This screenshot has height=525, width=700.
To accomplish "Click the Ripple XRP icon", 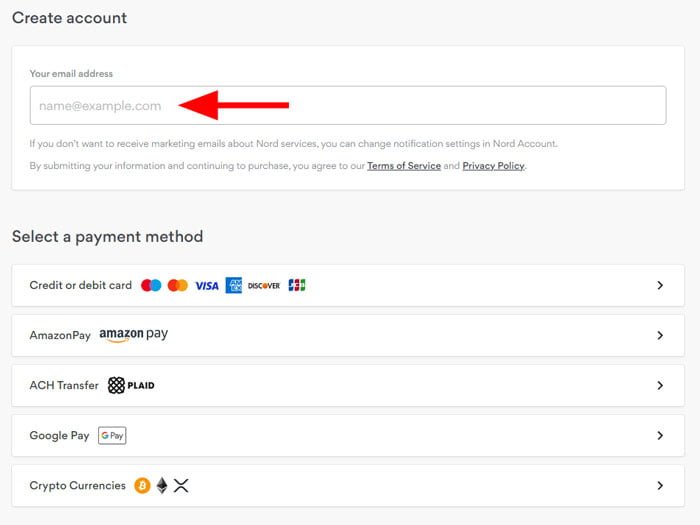I will 181,485.
